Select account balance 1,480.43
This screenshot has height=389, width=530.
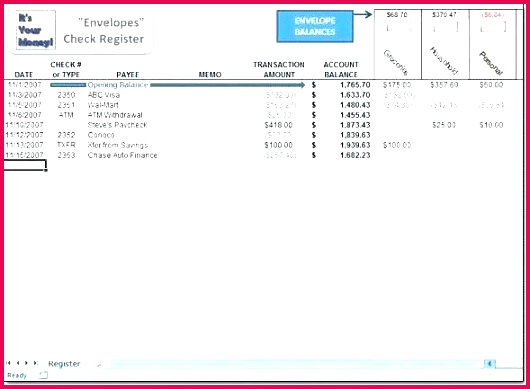coord(355,105)
